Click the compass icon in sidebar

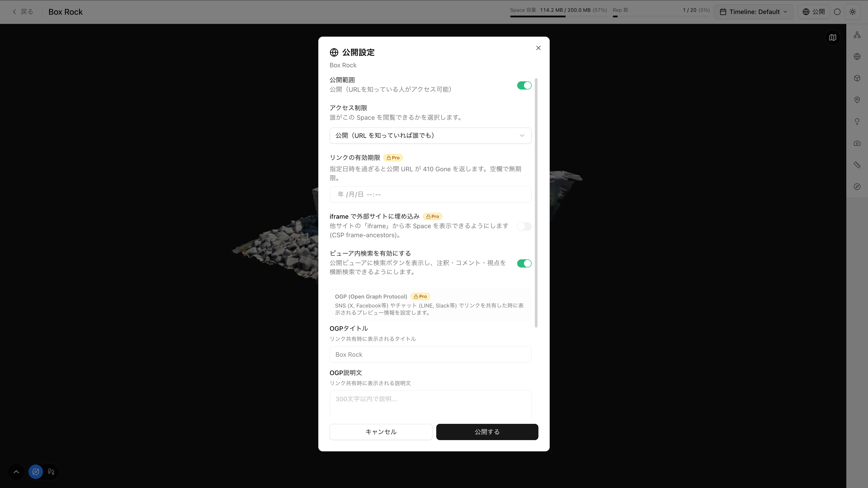[x=857, y=187]
